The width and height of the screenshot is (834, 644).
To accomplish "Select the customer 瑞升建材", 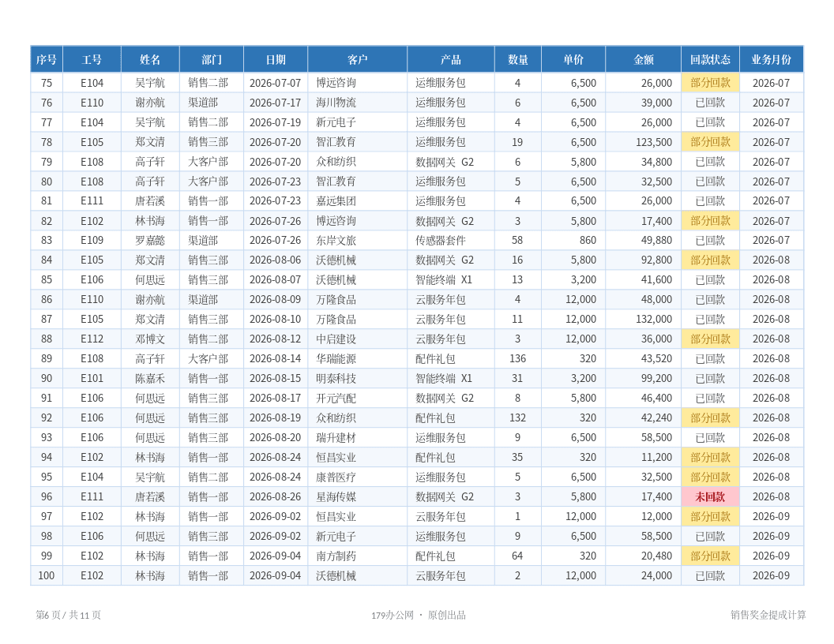I will [x=336, y=438].
